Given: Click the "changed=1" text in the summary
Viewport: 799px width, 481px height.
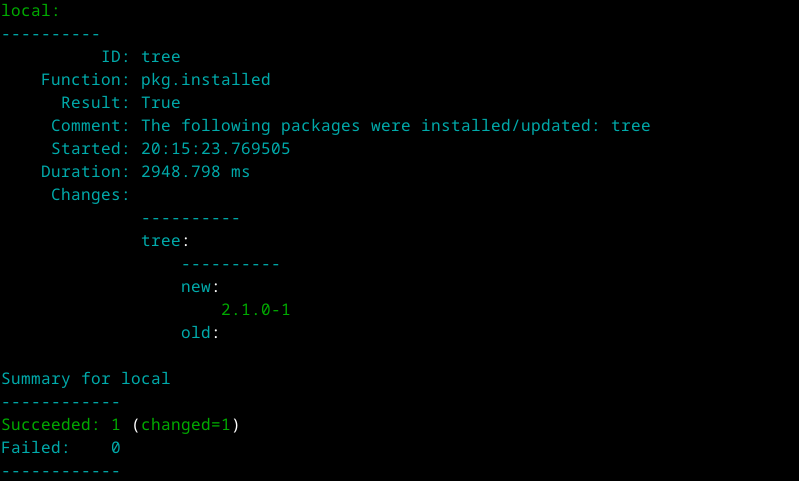Looking at the screenshot, I should pos(185,425).
